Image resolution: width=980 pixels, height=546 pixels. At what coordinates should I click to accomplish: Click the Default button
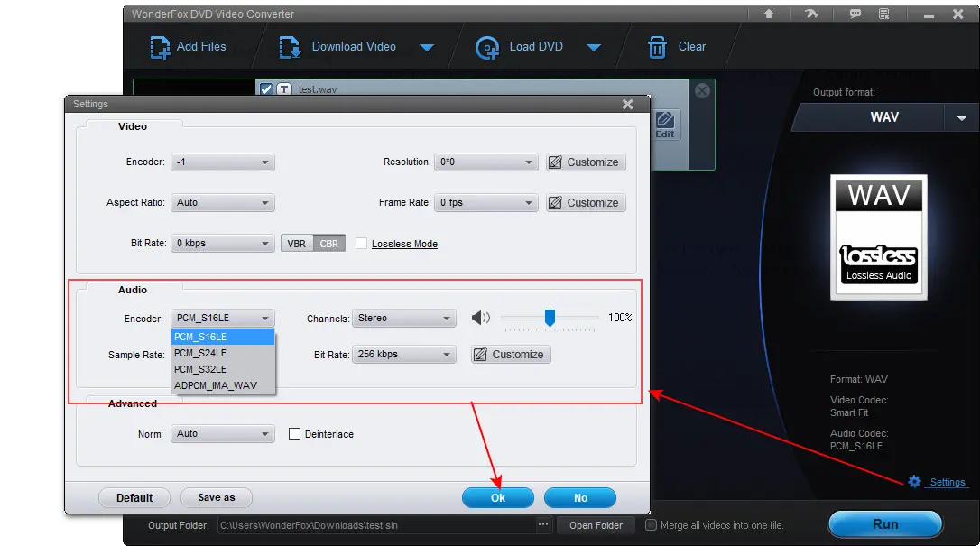[x=134, y=498]
